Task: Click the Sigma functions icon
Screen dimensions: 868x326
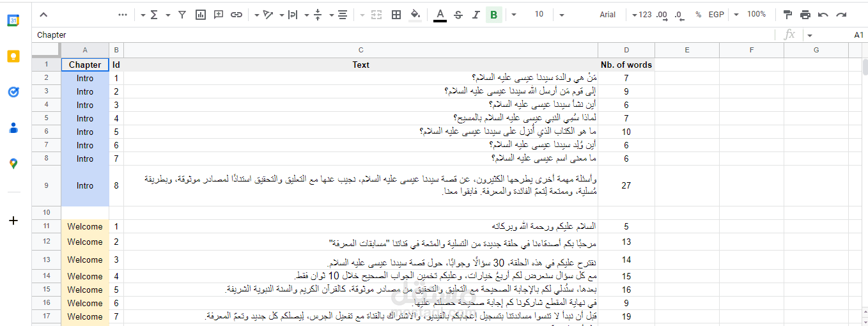Action: (154, 14)
